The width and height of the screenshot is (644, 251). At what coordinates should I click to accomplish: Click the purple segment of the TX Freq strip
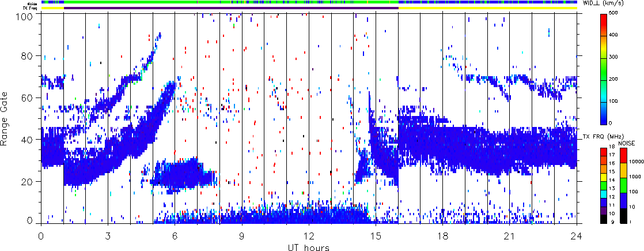(231, 8)
